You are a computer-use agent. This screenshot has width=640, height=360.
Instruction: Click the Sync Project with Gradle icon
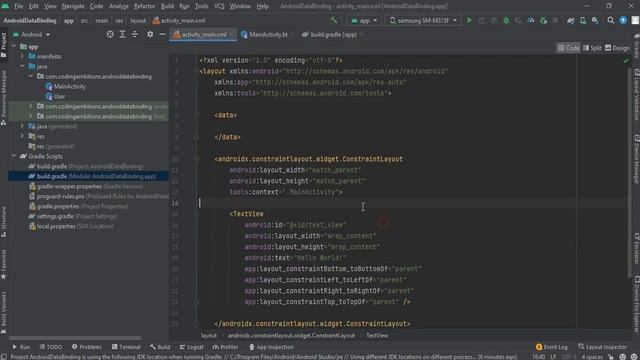571,20
